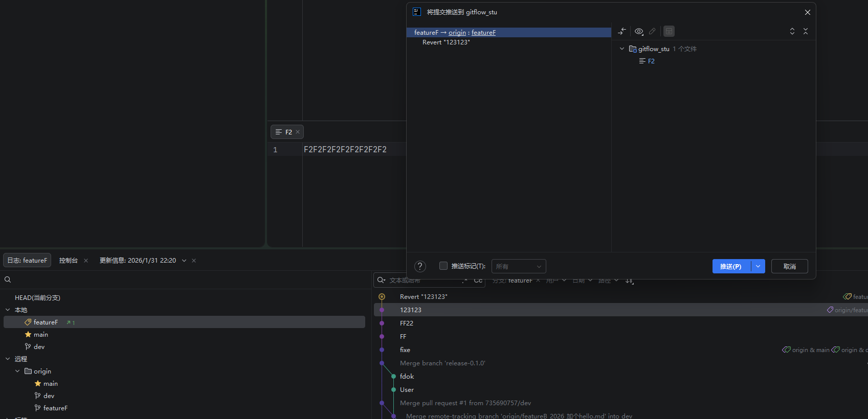Toggle the group-by panel icon in Push dialog

coord(669,31)
